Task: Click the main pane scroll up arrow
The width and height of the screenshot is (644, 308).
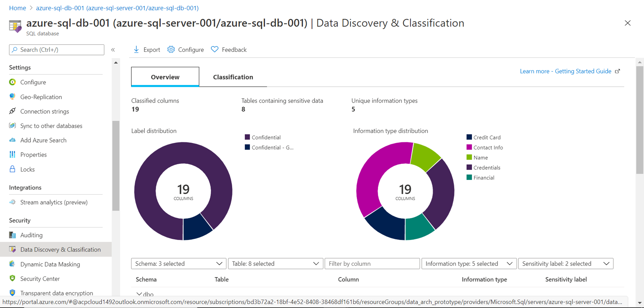Action: point(640,62)
